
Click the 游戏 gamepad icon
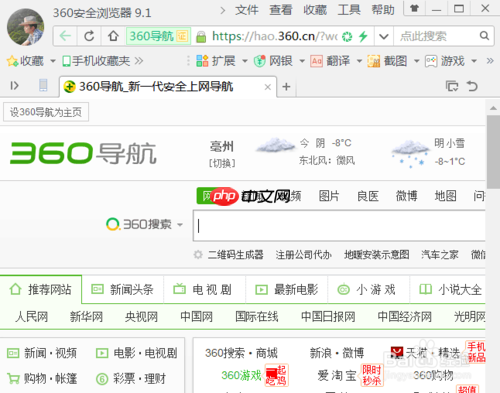point(431,61)
